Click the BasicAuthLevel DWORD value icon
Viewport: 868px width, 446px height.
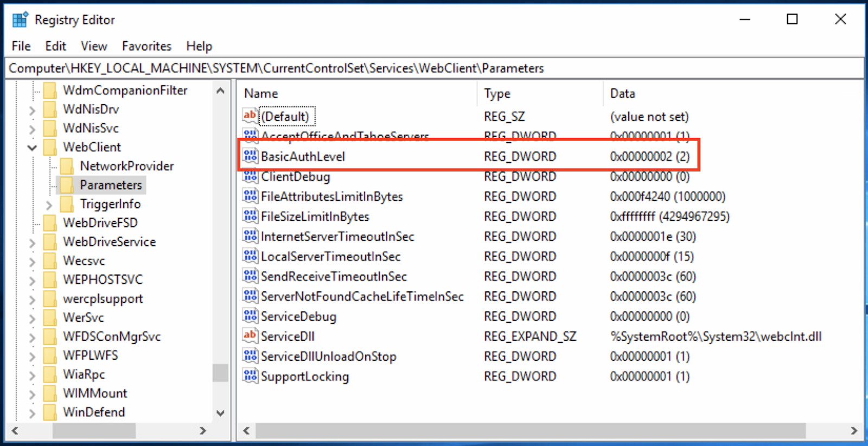(250, 156)
